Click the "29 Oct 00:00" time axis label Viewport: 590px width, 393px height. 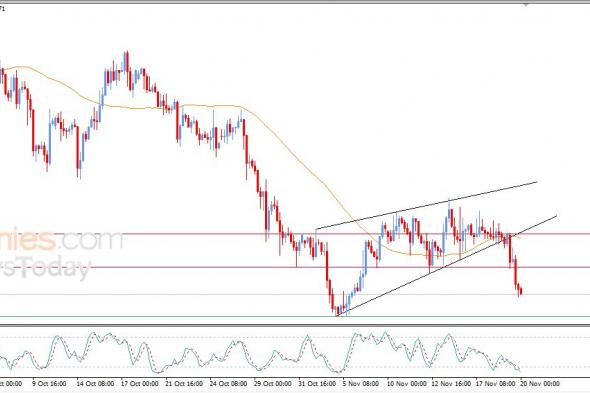point(273,384)
